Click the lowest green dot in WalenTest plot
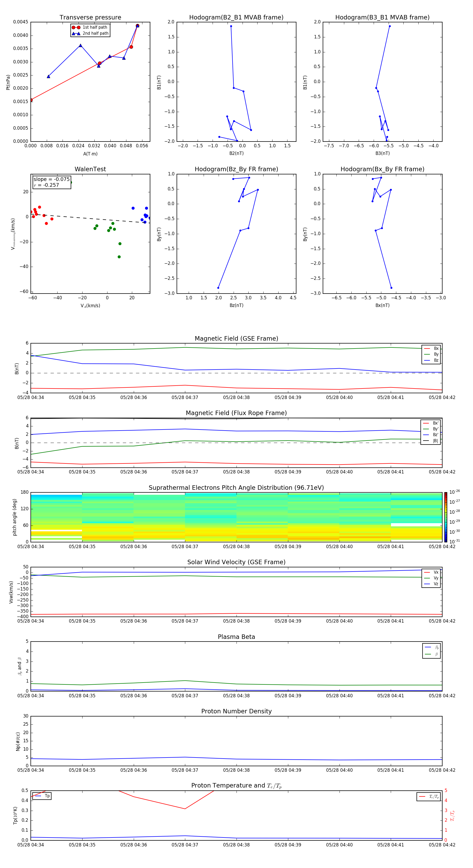Image resolution: width=473 pixels, height=868 pixels. (119, 257)
